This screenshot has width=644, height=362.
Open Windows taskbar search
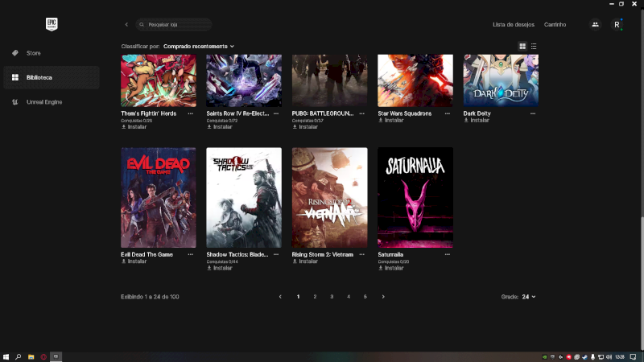(18, 357)
